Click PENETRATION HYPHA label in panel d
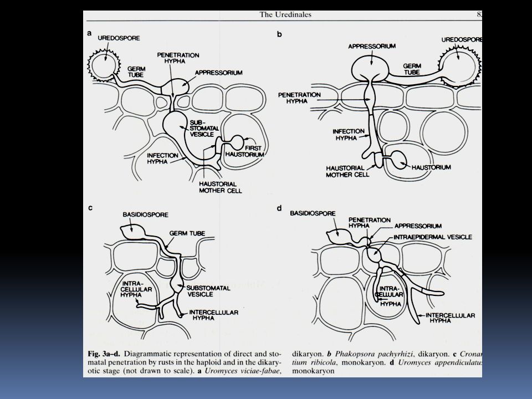Image resolution: width=532 pixels, height=399 pixels. point(370,223)
